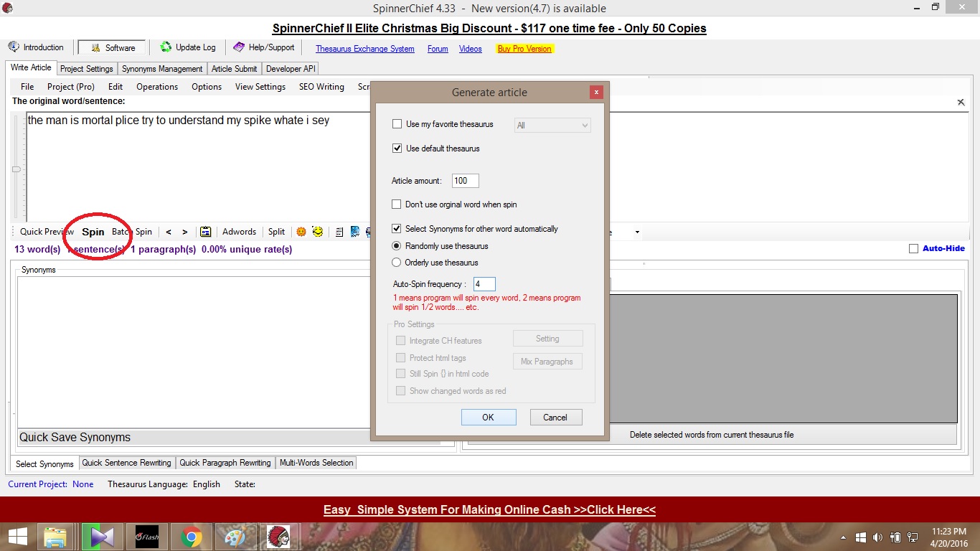This screenshot has height=551, width=980.
Task: Click the yellow smiley face icon
Action: 317,232
